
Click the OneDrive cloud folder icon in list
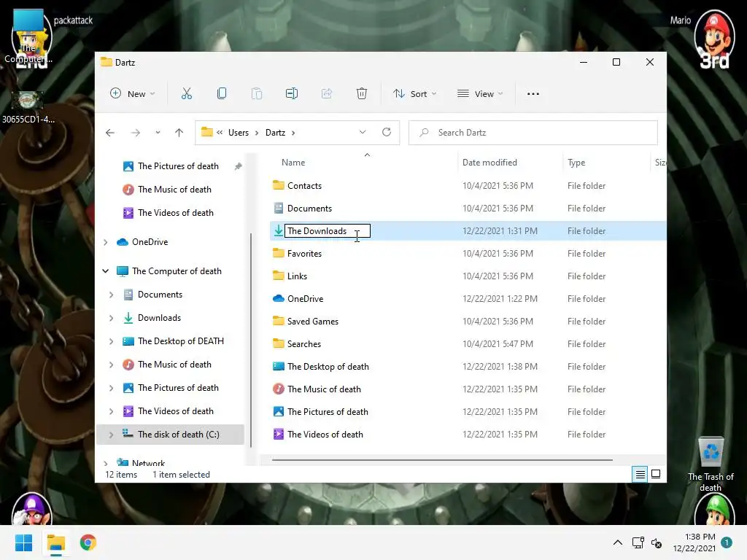[278, 298]
